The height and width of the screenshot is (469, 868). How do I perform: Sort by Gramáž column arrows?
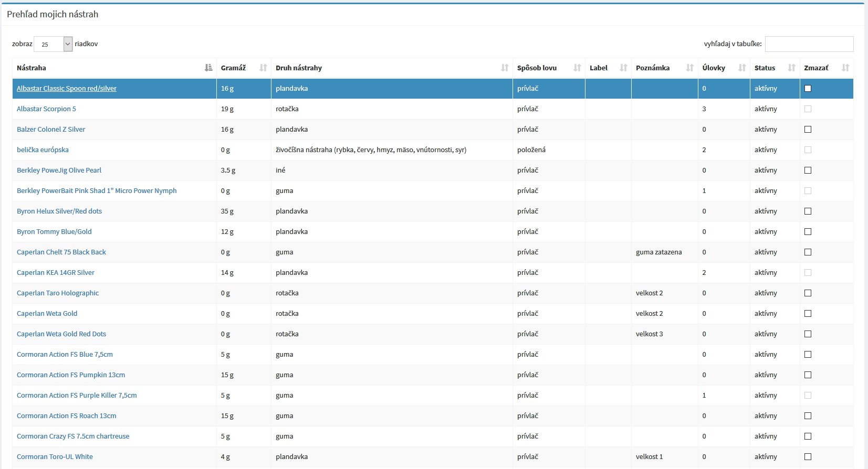(263, 68)
